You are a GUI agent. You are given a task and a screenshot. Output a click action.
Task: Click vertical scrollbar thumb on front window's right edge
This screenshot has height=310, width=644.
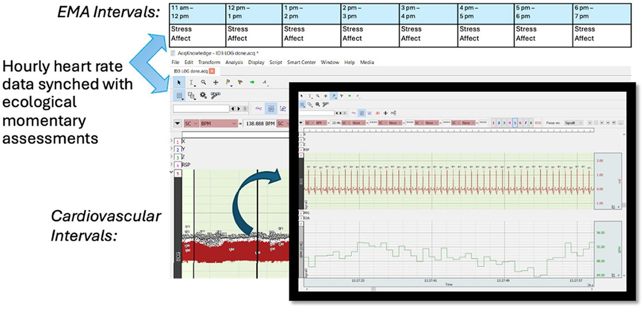pos(624,205)
